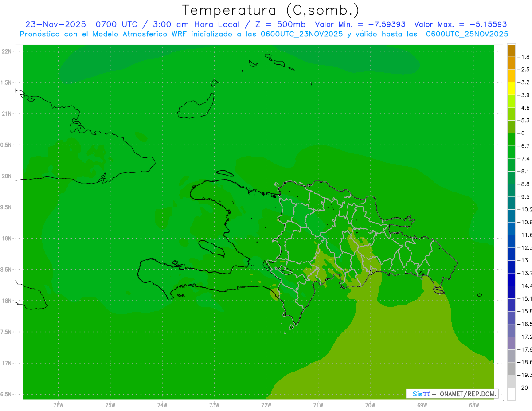The width and height of the screenshot is (532, 411).
Task: Select the "Z = 500mb" level label
Action: 279,25
